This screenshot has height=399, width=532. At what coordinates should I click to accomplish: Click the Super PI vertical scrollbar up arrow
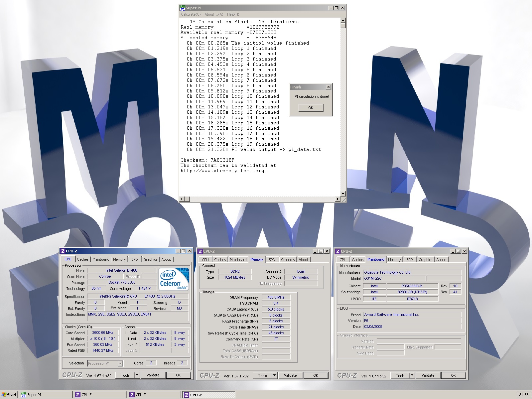pos(343,20)
